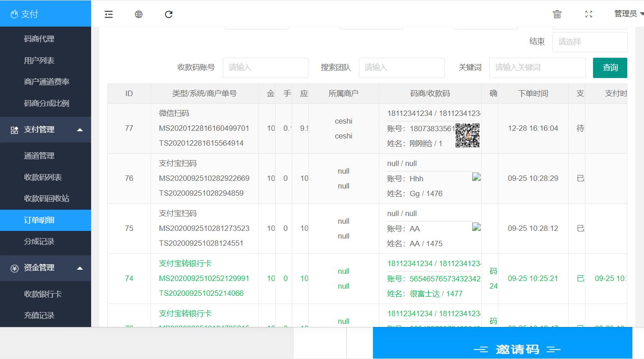Click the broken image icon in order 76
The image size is (644, 359).
pos(476,177)
